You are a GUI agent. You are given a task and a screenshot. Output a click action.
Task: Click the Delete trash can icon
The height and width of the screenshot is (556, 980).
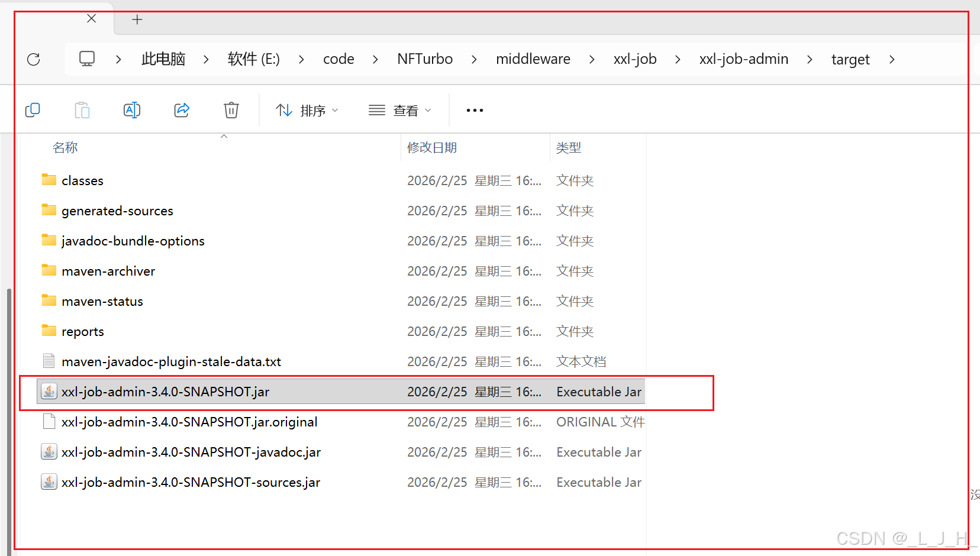point(231,110)
